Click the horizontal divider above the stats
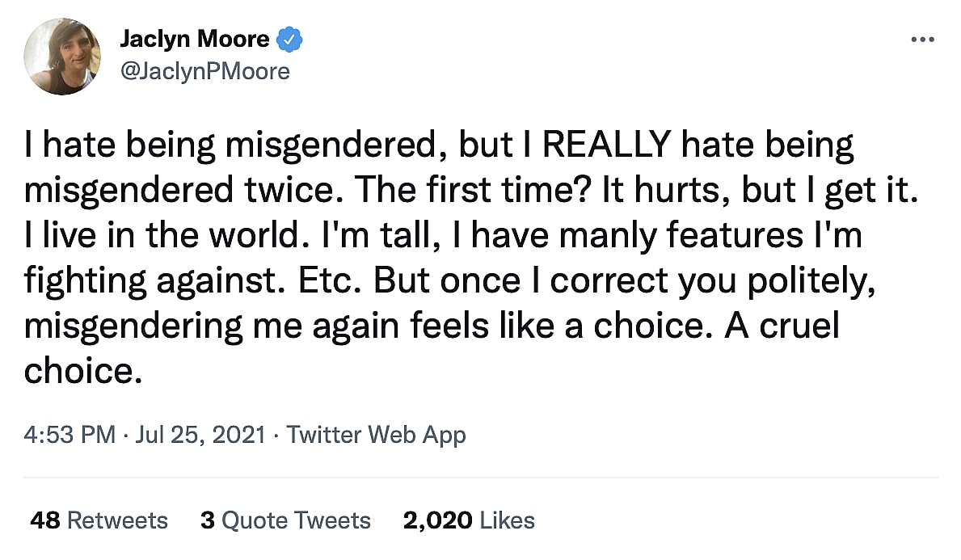Screen dimensions: 961x560 tap(480, 478)
